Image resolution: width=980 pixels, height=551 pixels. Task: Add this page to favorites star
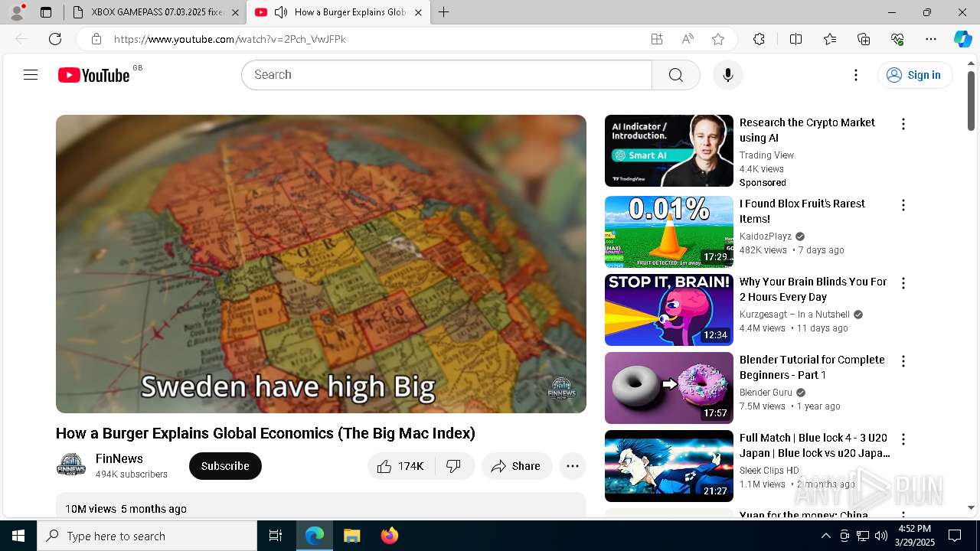pos(718,39)
